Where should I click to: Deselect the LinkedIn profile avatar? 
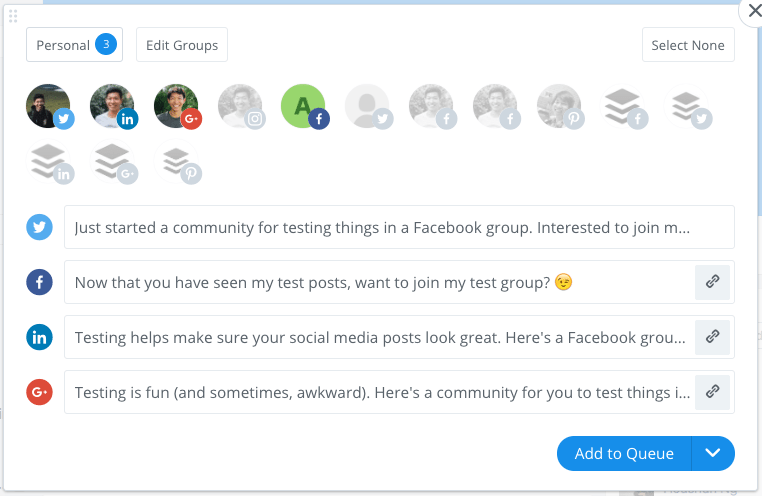[113, 106]
